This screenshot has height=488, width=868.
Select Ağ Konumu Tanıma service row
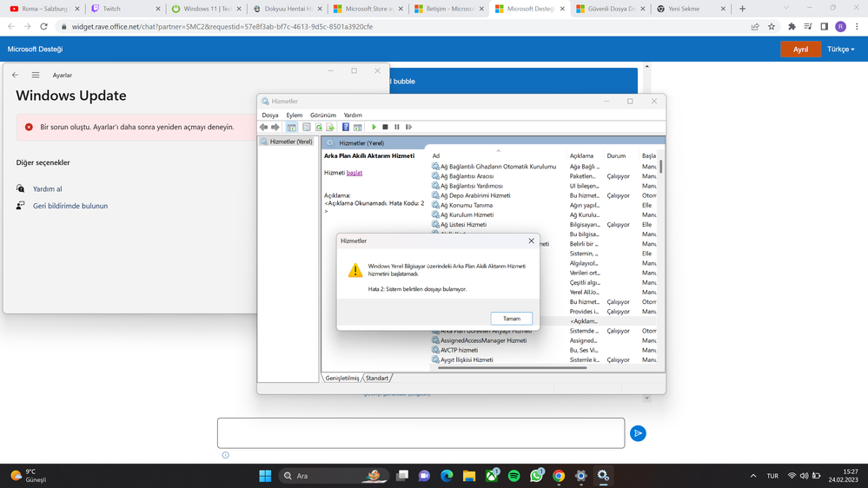[544, 205]
